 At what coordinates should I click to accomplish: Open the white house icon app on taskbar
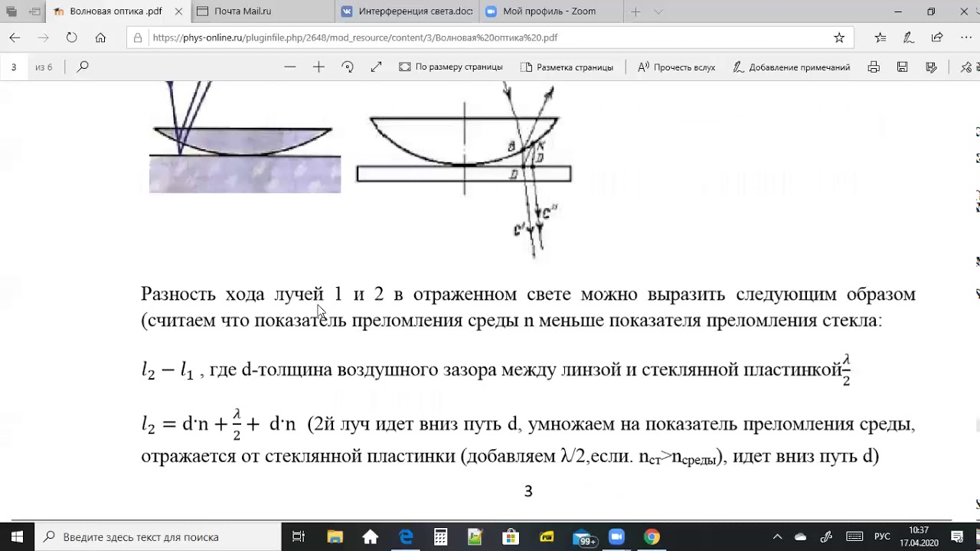tap(370, 536)
